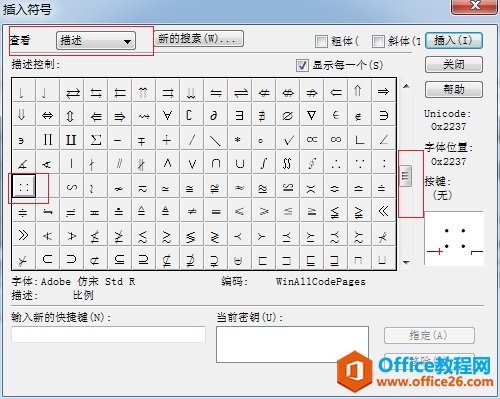Choose the asterisk operator ∗ symbol
This screenshot has height=399, width=500.
(240, 140)
